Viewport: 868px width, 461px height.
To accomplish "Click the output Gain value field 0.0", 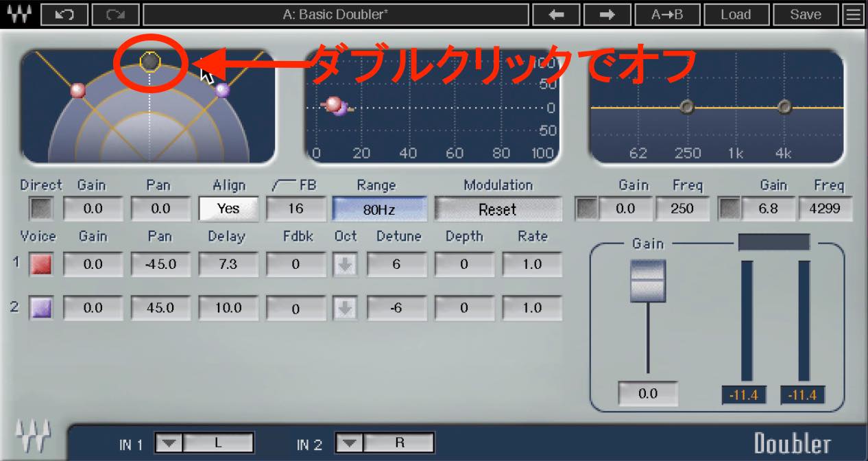I will tap(648, 394).
